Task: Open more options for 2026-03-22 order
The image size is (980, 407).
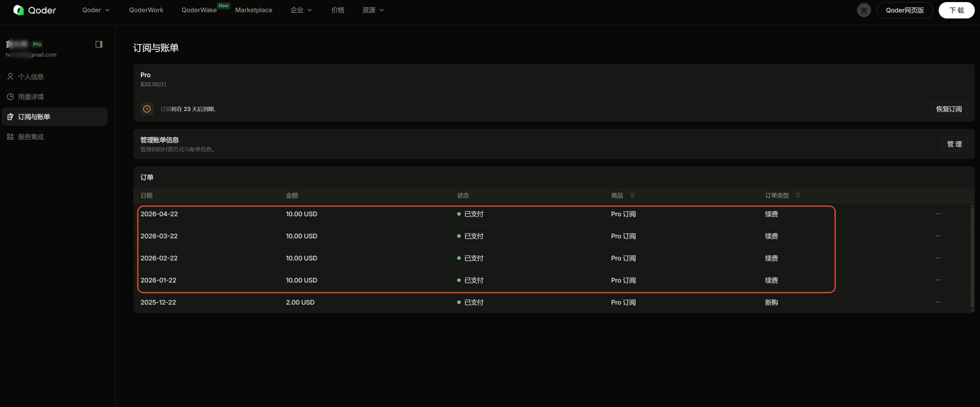Action: click(x=938, y=236)
